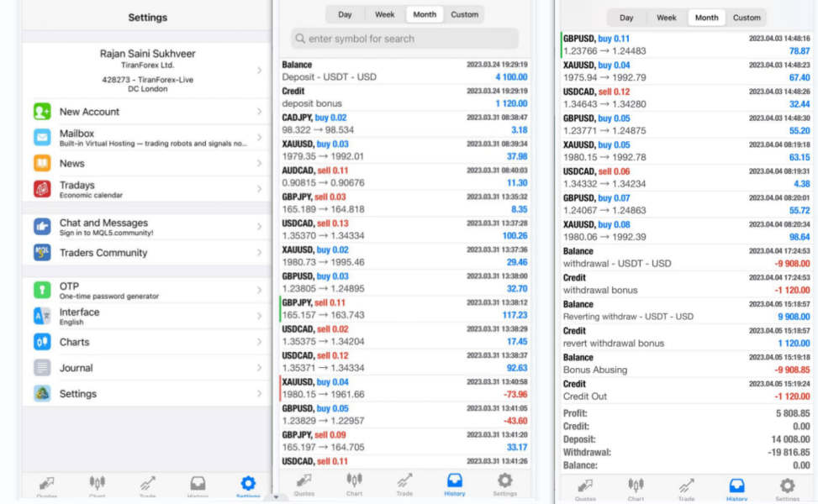Tap the Interface language icon

42,316
